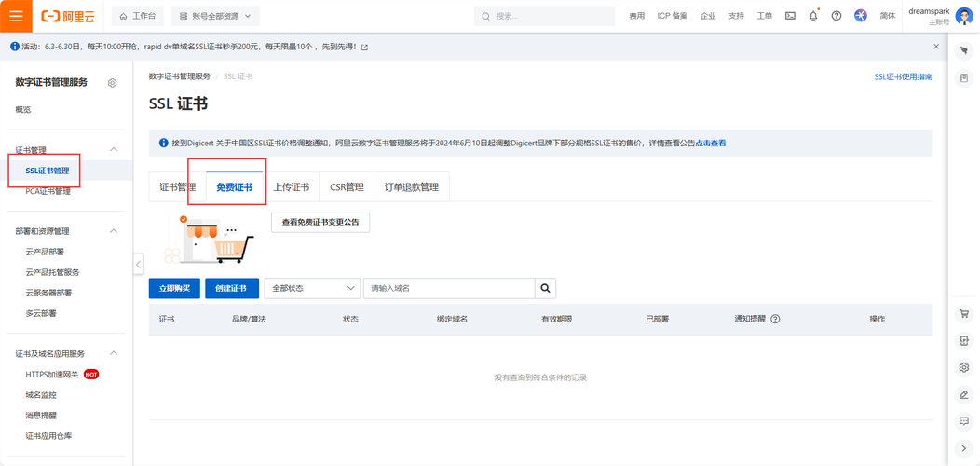The image size is (980, 466).
Task: Click 查看免费证书变更公告 button
Action: [x=320, y=222]
